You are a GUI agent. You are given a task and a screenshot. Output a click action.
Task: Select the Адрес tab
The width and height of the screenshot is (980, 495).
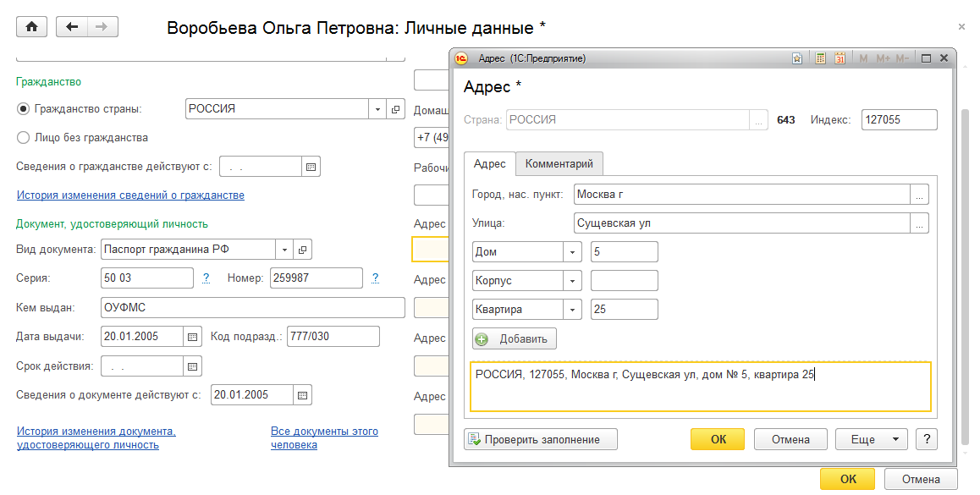tap(490, 163)
